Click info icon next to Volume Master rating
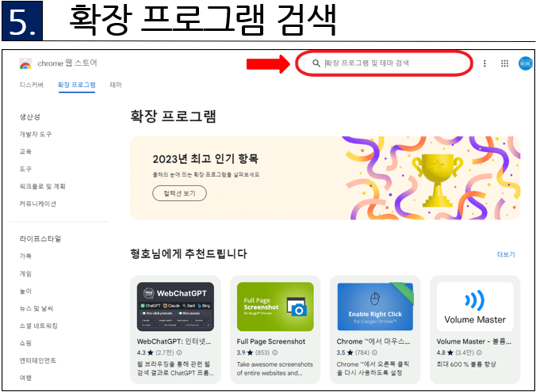 coord(479,352)
